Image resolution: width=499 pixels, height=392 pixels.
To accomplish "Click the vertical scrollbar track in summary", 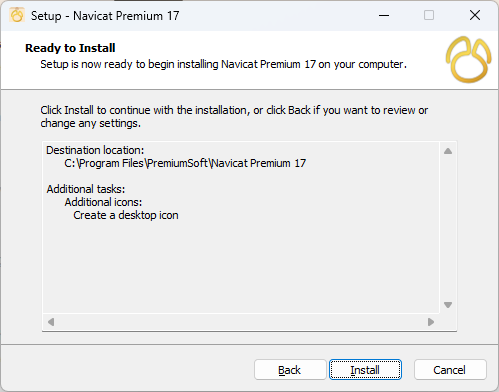I will coord(448,228).
